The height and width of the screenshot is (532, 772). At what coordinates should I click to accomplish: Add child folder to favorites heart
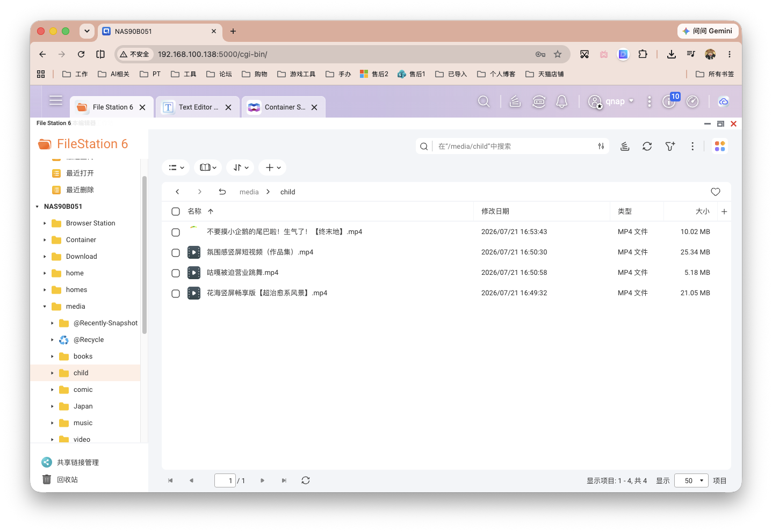716,192
